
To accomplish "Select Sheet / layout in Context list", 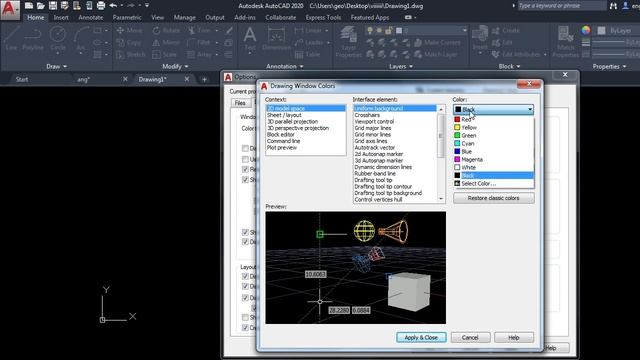I will coord(306,115).
